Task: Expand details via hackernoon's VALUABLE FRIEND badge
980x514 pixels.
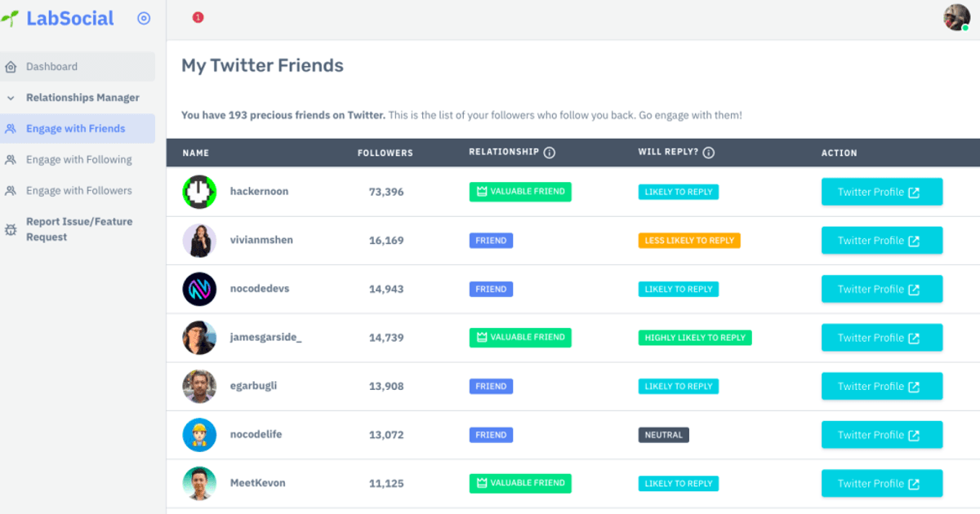Action: coord(519,192)
